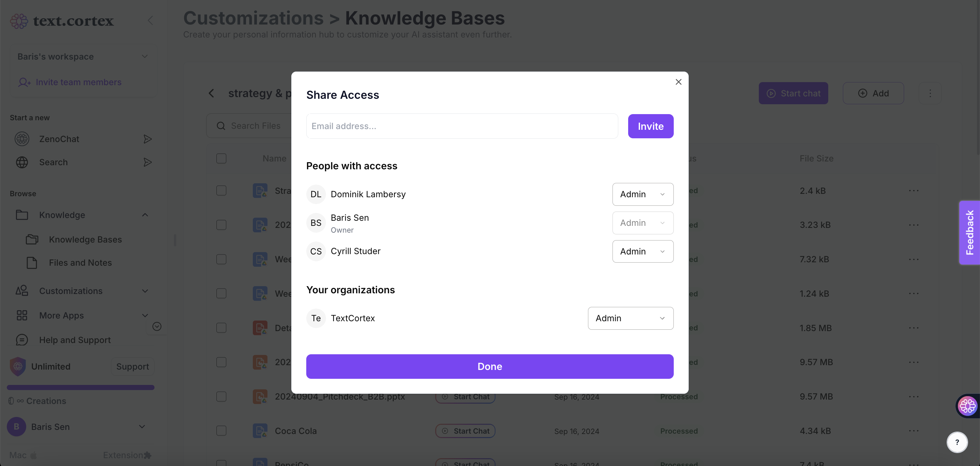Screen dimensions: 980x466
Task: Open Cyrill Studer's role dropdown
Action: point(642,251)
